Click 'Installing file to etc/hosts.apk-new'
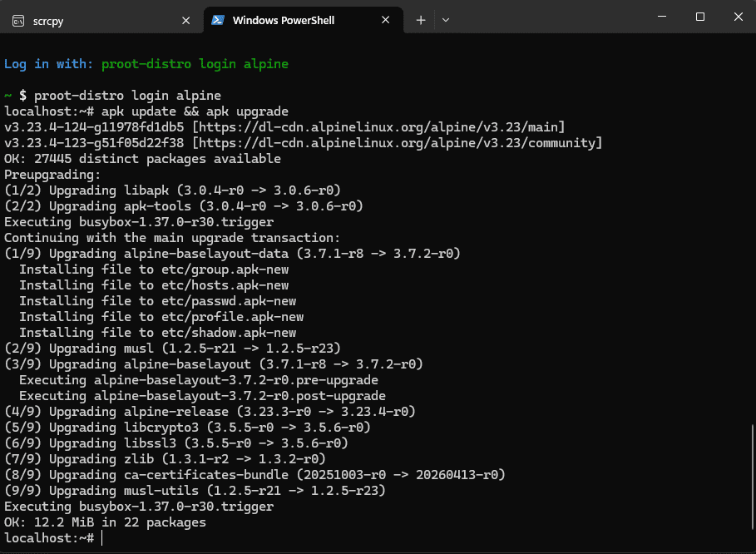This screenshot has width=756, height=554. (154, 285)
